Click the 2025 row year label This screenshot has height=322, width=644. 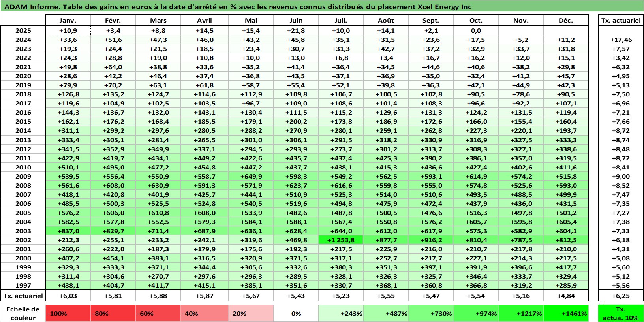point(23,30)
